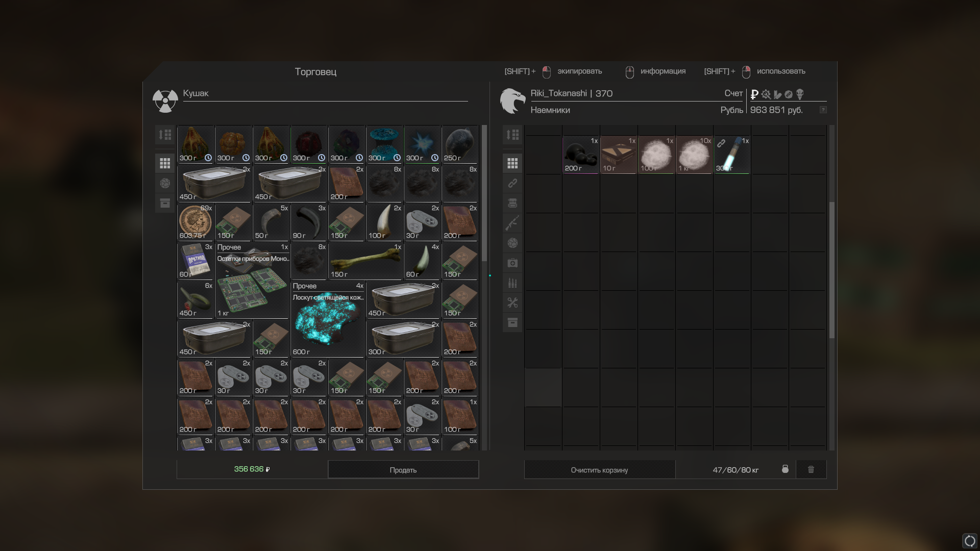Select the player's glowing vial item
The image size is (980, 551).
732,155
